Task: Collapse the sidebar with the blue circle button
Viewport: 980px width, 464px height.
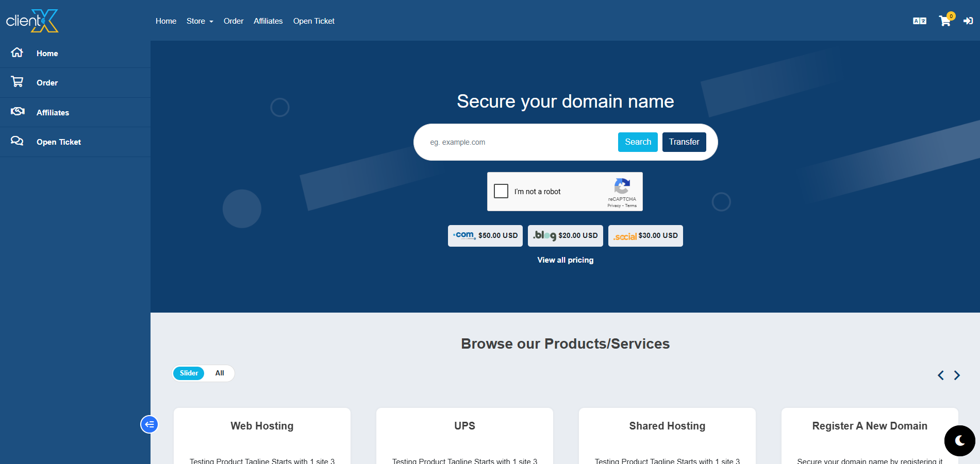Action: [150, 424]
